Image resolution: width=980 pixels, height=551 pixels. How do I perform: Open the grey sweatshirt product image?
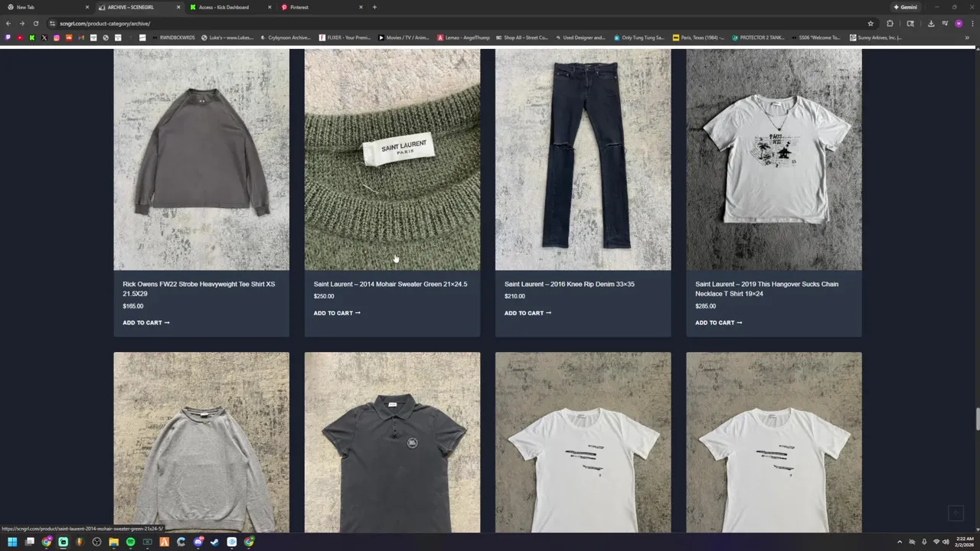coord(201,442)
